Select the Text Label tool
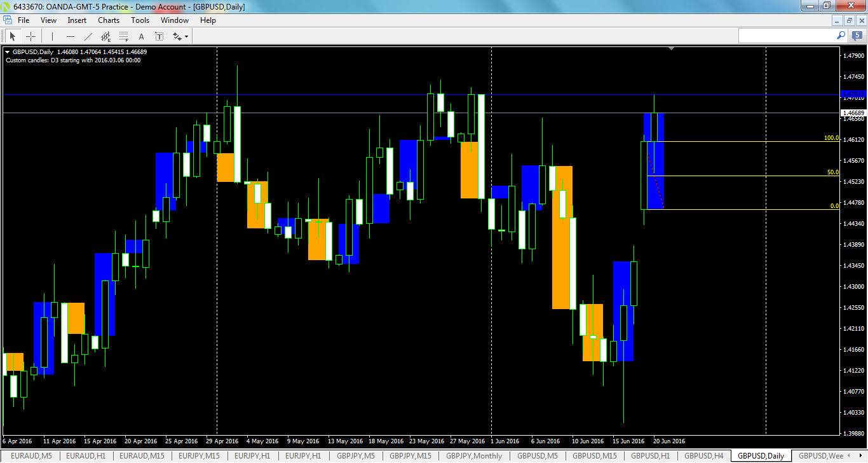 pos(159,36)
